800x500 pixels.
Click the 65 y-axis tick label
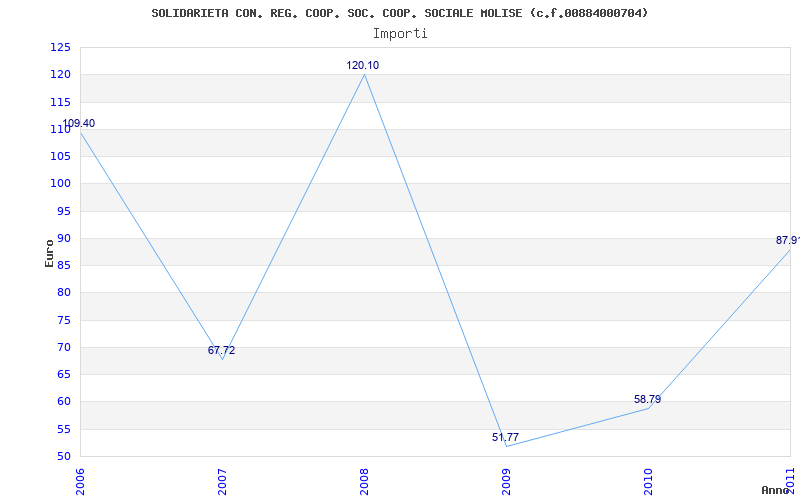click(64, 374)
